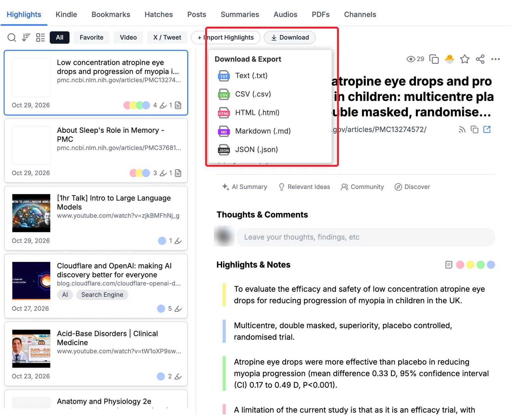Screen dimensions: 532x416
Task: Filter notes by yellow color swatch
Action: 470,265
